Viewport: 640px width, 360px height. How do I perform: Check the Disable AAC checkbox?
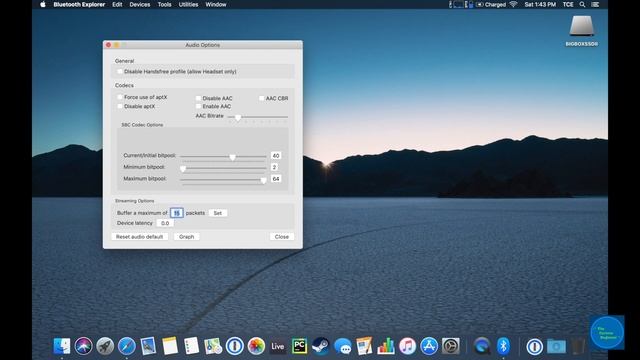(198, 98)
